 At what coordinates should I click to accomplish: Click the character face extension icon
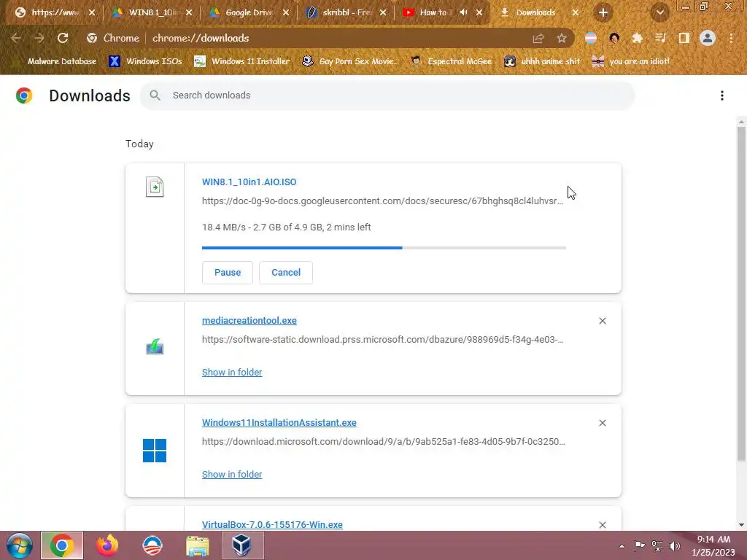[614, 38]
